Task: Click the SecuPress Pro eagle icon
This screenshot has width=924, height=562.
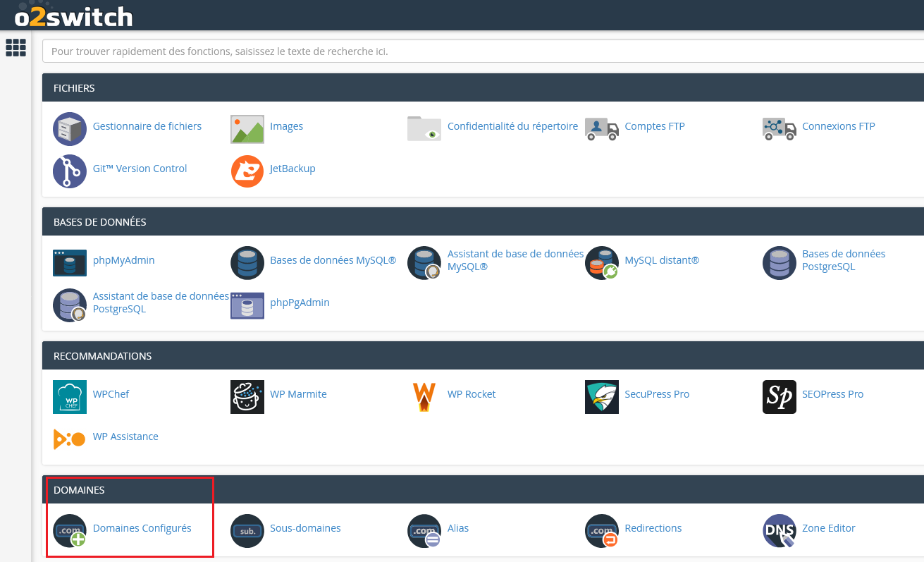Action: (x=602, y=397)
